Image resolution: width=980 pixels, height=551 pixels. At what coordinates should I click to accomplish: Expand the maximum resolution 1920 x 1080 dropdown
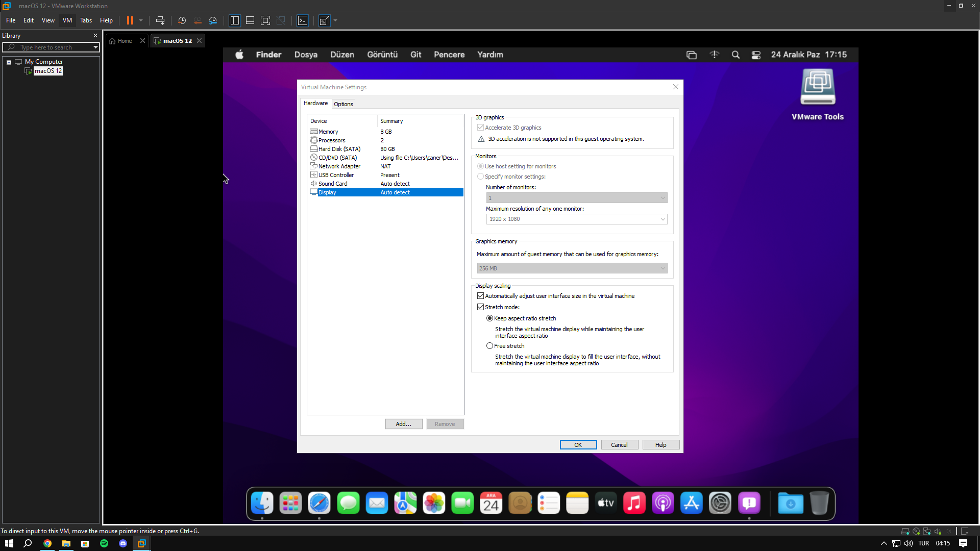coord(663,219)
